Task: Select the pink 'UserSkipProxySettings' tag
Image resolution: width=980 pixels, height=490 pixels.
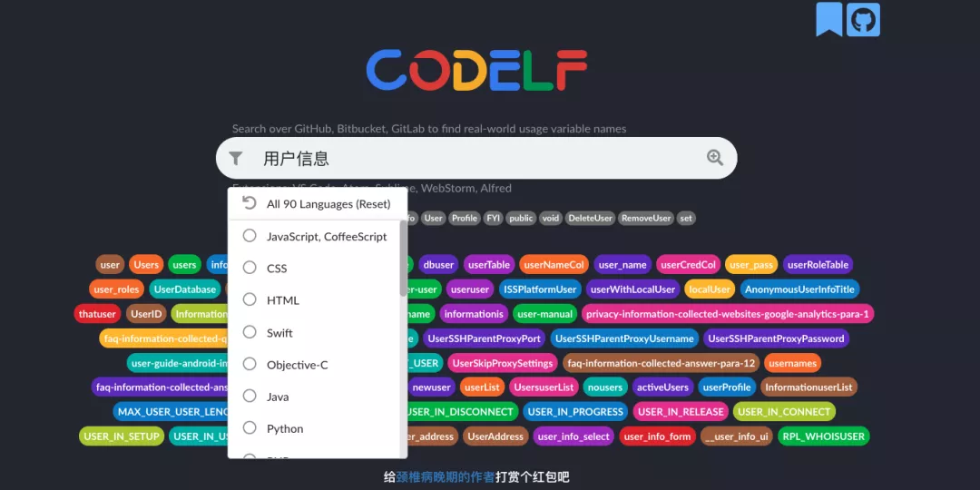Action: click(503, 362)
